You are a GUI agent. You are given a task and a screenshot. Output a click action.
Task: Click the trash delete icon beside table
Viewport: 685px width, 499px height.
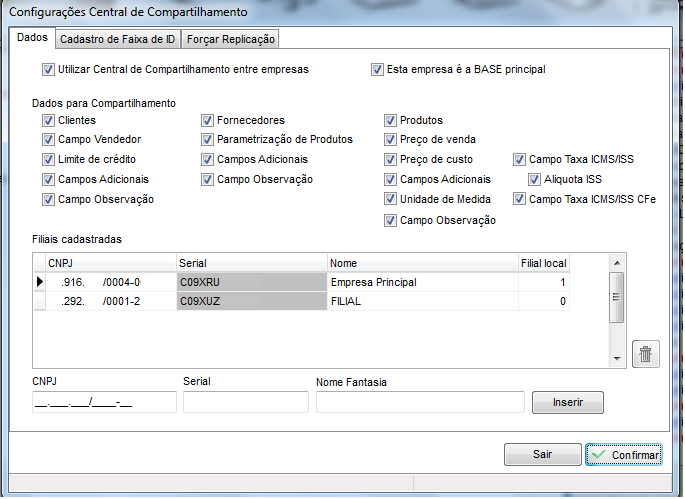646,354
